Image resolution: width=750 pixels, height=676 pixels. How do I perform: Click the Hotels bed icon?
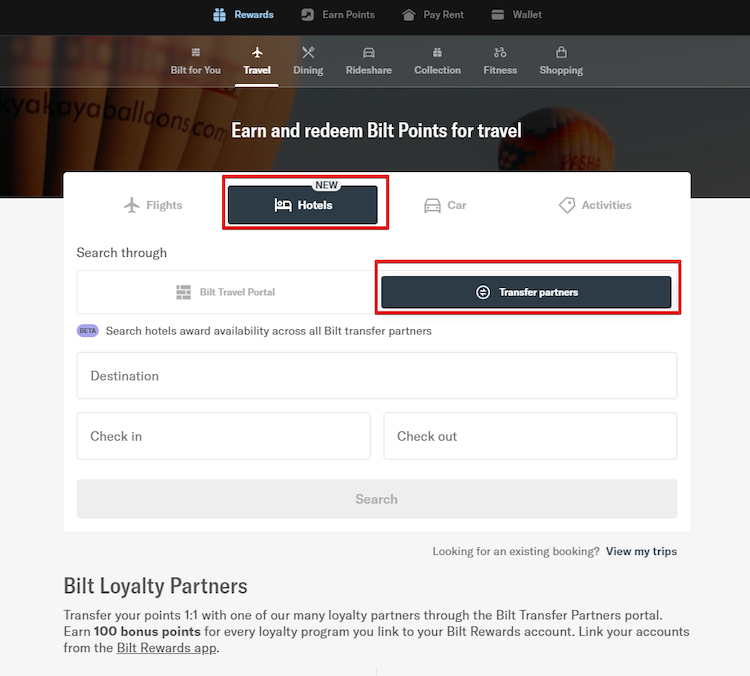[x=283, y=205]
